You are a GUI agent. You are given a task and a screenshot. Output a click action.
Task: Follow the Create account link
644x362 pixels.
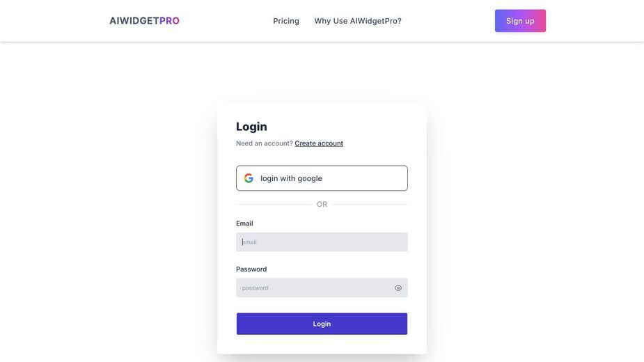tap(319, 143)
